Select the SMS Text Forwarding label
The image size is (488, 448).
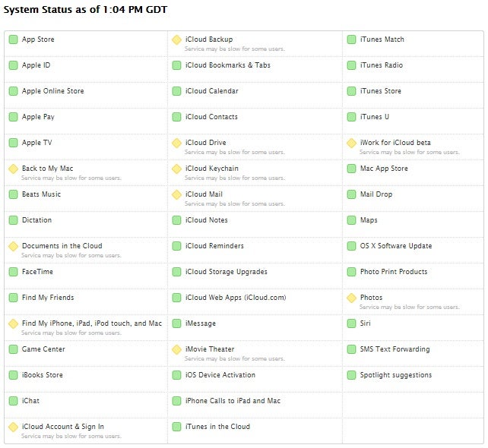[x=395, y=349]
